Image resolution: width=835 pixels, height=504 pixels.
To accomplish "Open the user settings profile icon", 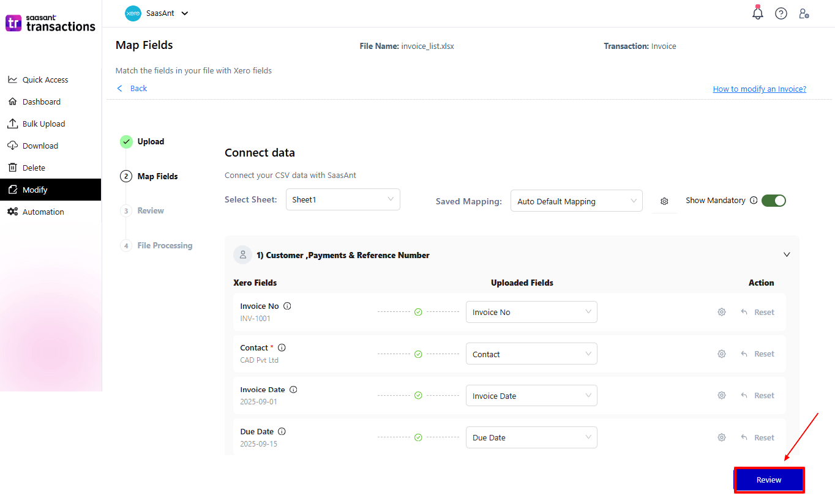I will [804, 13].
